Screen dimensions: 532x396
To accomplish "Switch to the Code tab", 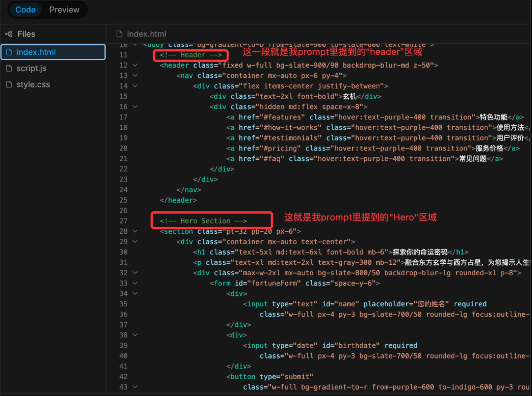I will (26, 9).
